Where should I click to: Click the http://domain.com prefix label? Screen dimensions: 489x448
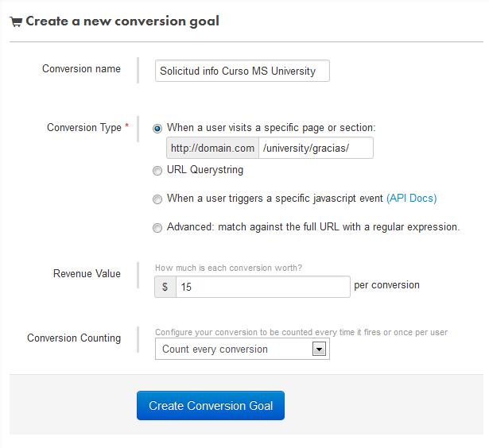click(212, 148)
